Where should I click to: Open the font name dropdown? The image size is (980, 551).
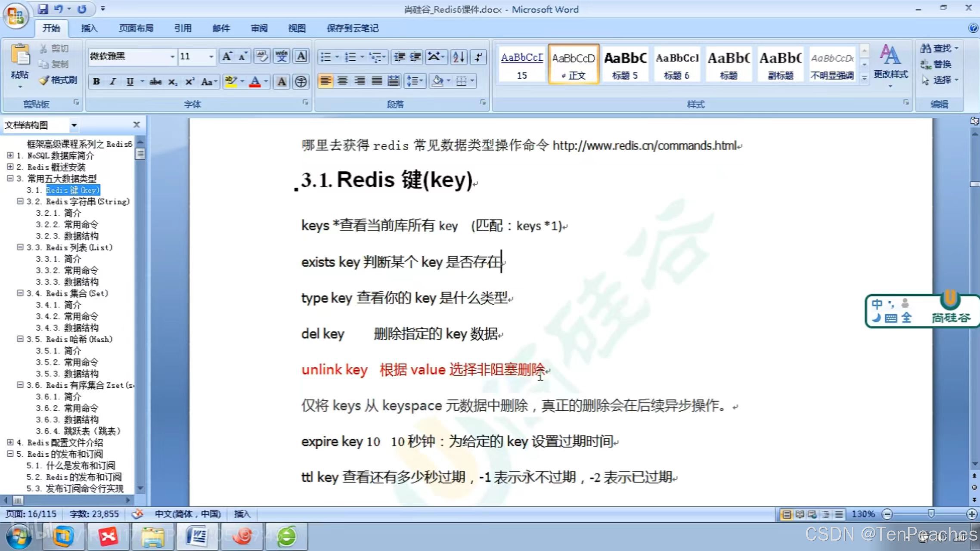tap(172, 57)
